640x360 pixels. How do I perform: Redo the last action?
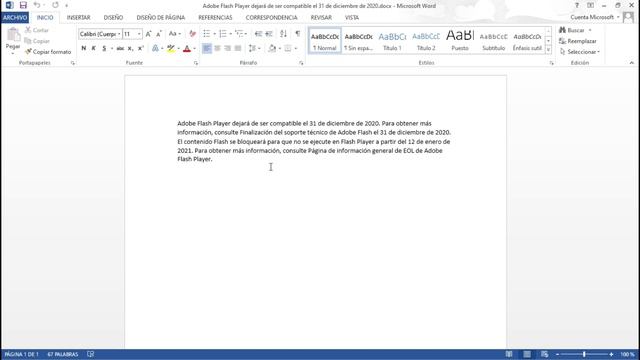[55, 5]
